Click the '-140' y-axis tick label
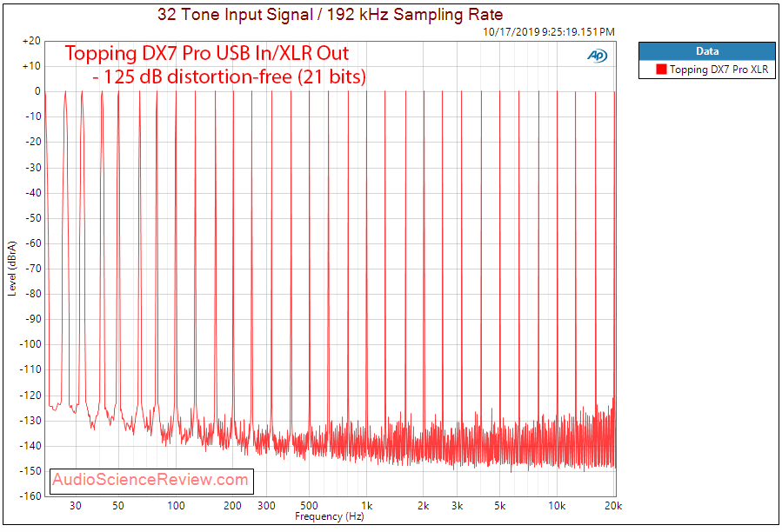Screen dimensions: 782x532 point(30,446)
